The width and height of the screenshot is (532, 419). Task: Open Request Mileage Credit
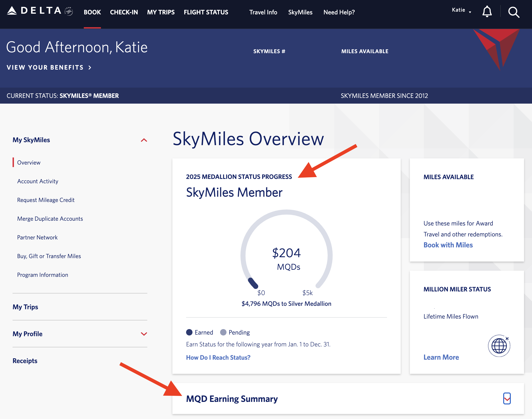pos(46,200)
